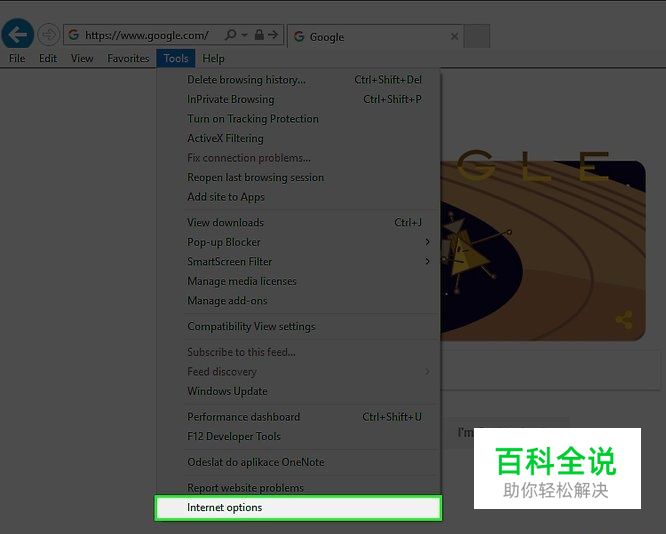Viewport: 666px width, 534px height.
Task: Open the Help menu
Action: pos(213,59)
